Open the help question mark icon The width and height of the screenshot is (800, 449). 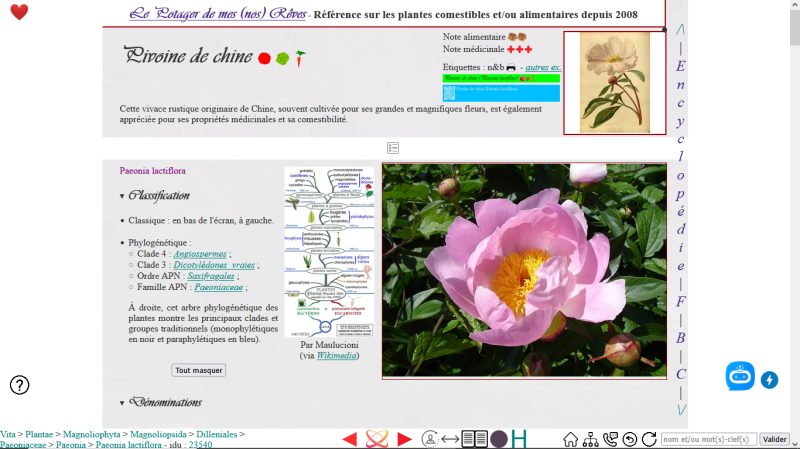pos(19,385)
